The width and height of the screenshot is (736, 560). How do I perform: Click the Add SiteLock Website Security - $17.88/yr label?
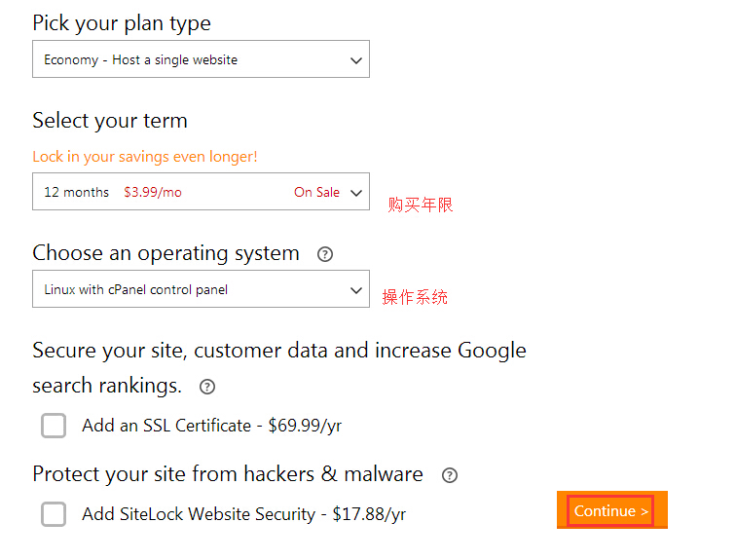click(244, 514)
